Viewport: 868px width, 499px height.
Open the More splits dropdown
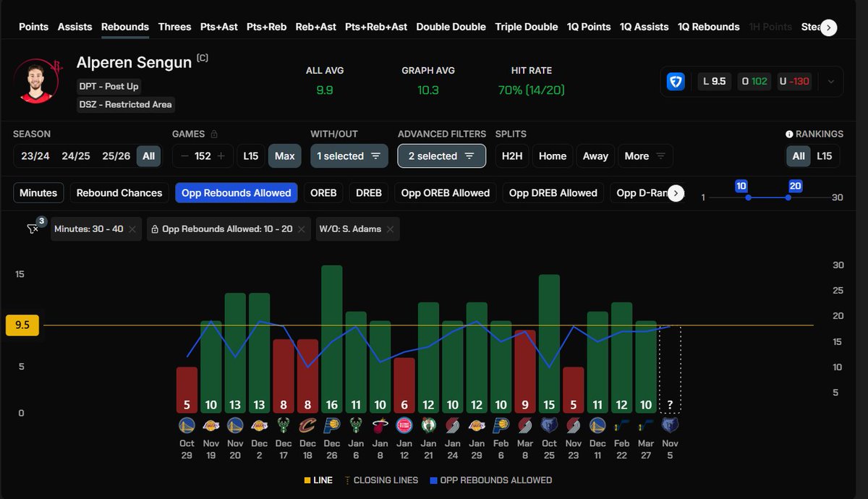[646, 156]
